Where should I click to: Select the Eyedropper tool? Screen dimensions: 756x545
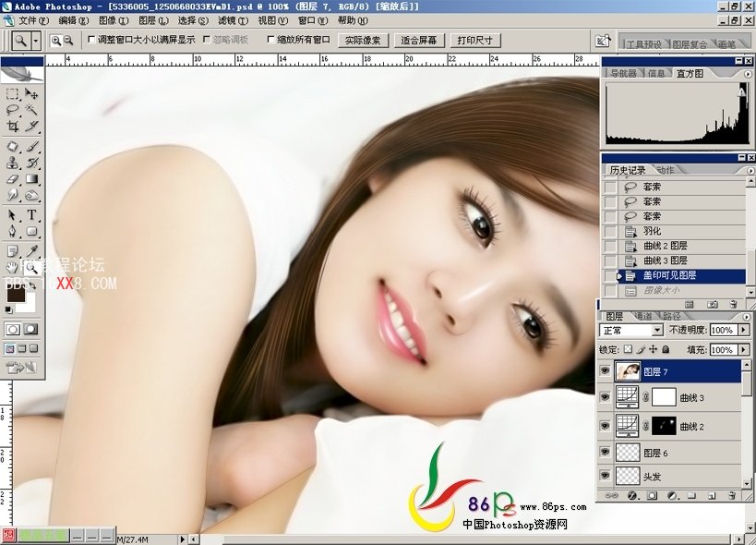pos(31,250)
